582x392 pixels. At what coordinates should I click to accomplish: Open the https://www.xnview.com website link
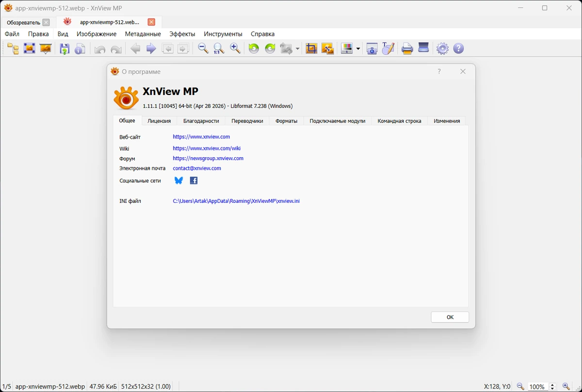[x=201, y=137]
